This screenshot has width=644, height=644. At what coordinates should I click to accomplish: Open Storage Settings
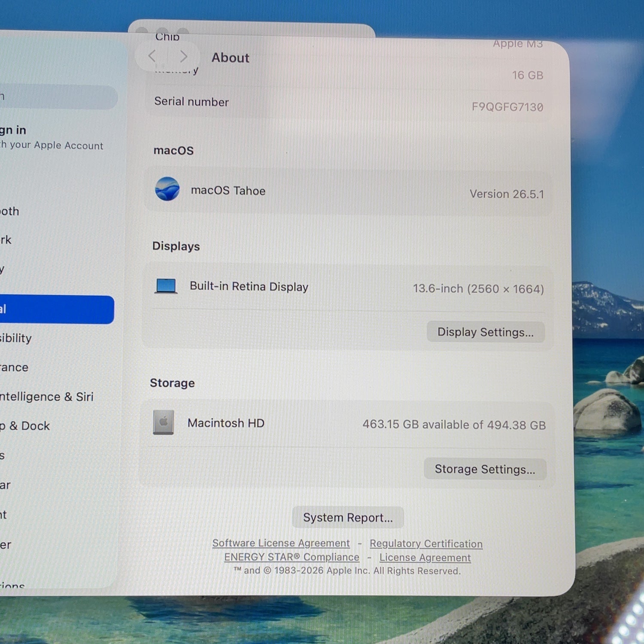coord(485,469)
